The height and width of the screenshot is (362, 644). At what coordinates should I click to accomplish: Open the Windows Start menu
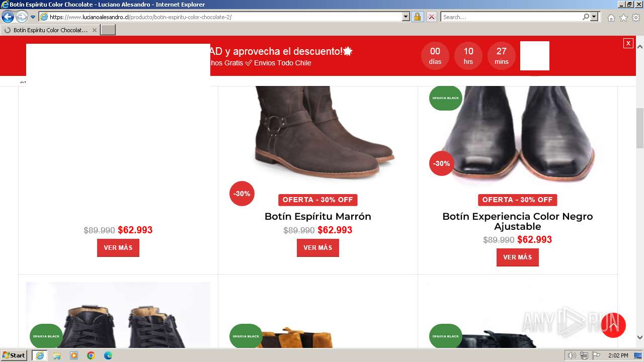[14, 355]
